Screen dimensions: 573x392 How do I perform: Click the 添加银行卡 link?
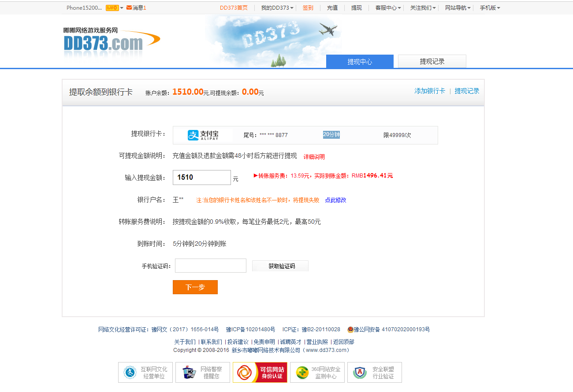click(430, 91)
